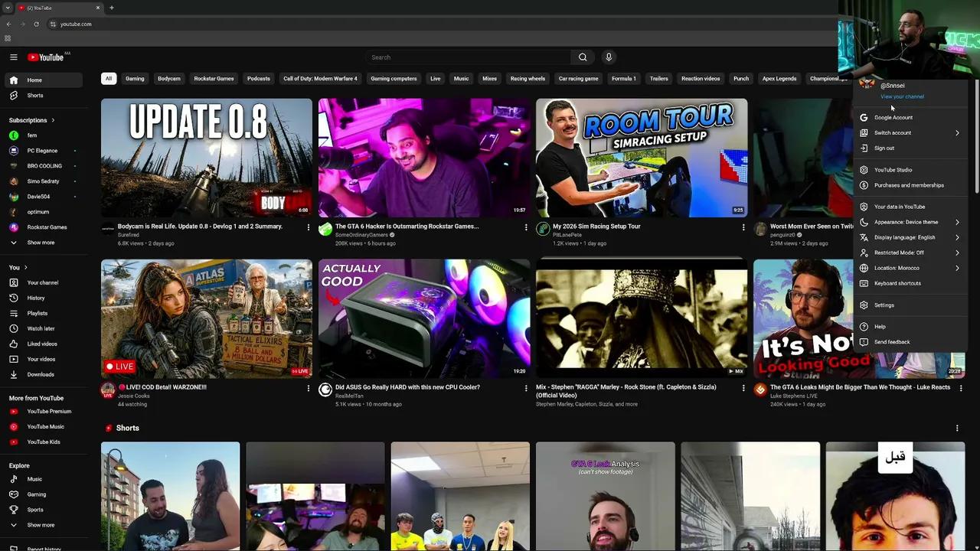Open YouTube Music in the sidebar
The height and width of the screenshot is (551, 980).
click(45, 426)
